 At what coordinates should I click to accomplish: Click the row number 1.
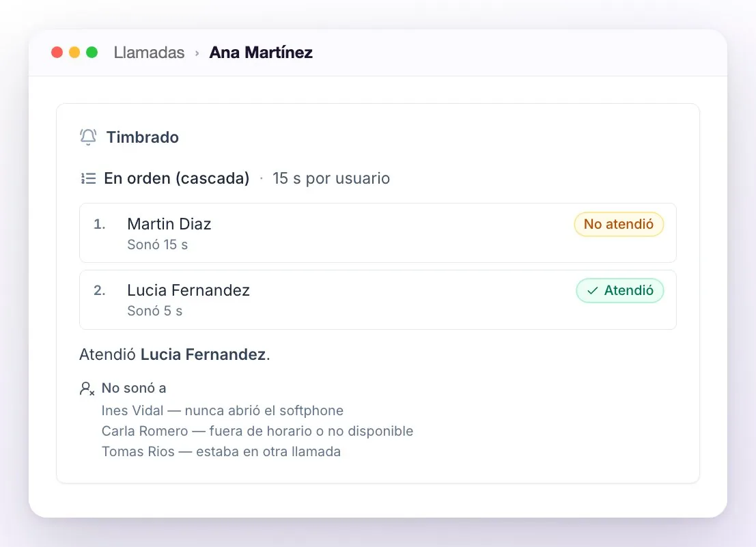[x=99, y=224]
